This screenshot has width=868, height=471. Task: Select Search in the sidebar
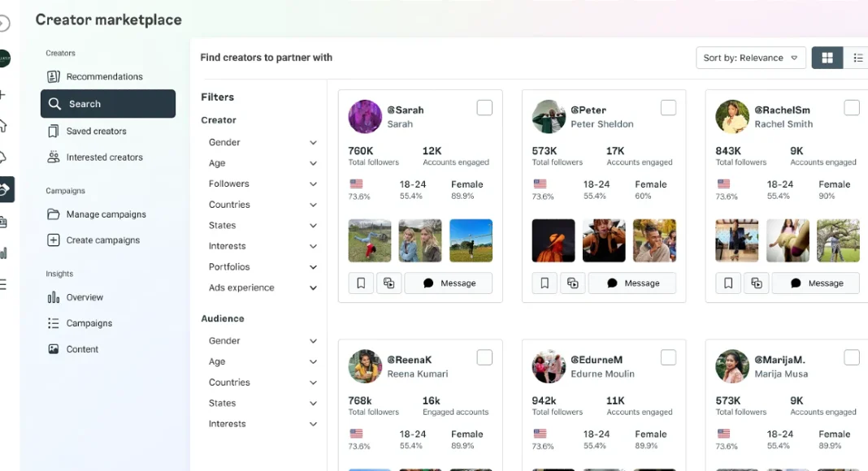pos(108,103)
